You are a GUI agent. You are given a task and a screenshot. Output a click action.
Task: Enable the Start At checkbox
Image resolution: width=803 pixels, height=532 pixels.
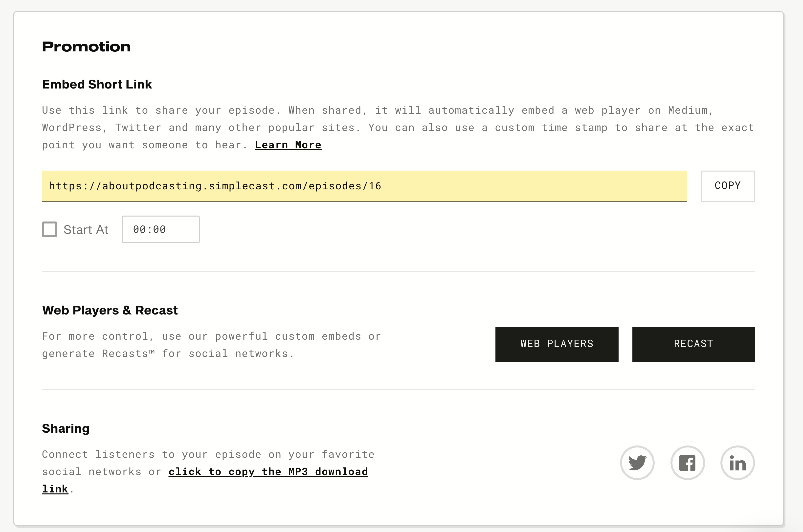click(49, 229)
